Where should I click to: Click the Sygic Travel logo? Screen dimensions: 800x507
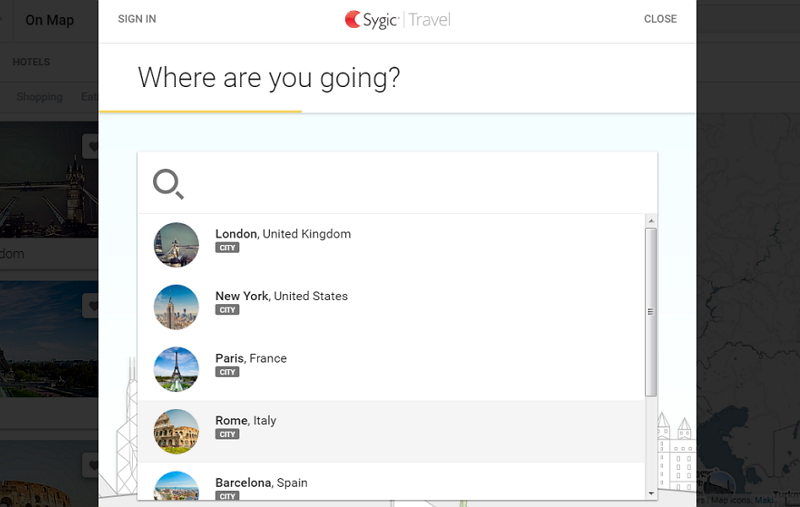tap(397, 19)
